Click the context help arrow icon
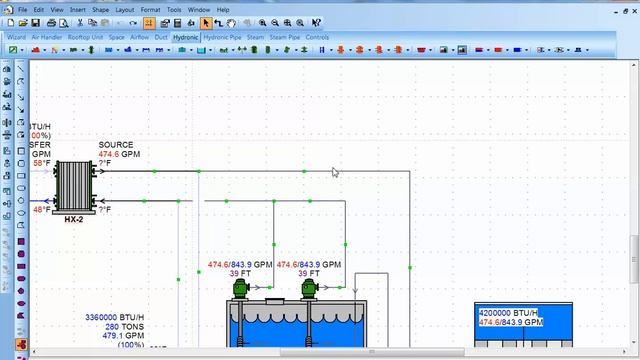Viewport: 640px width, 360px height. pos(316,23)
